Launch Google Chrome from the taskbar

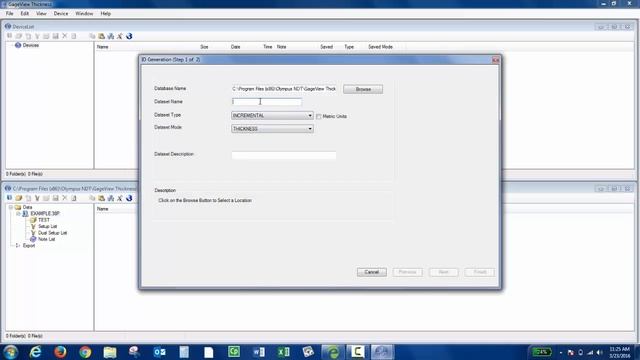click(85, 352)
